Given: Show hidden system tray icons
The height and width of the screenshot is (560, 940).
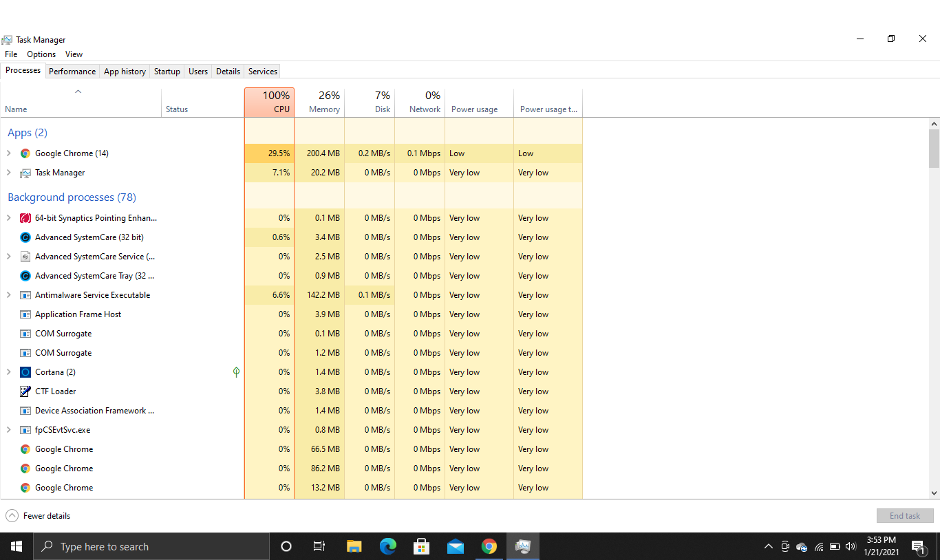Looking at the screenshot, I should [769, 547].
